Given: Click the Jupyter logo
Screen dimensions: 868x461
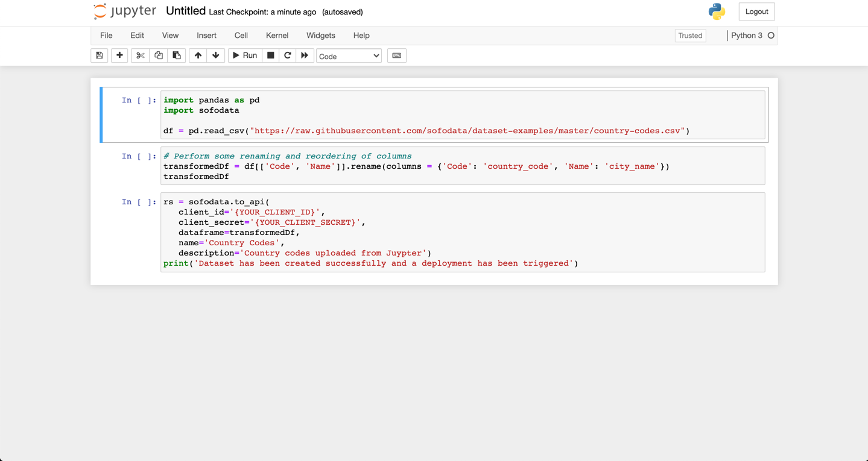Looking at the screenshot, I should coord(125,11).
